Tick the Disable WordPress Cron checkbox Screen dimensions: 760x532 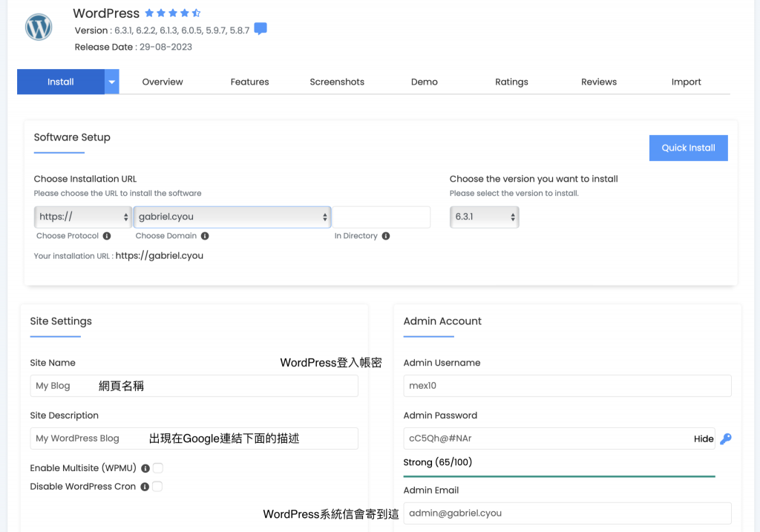[157, 487]
